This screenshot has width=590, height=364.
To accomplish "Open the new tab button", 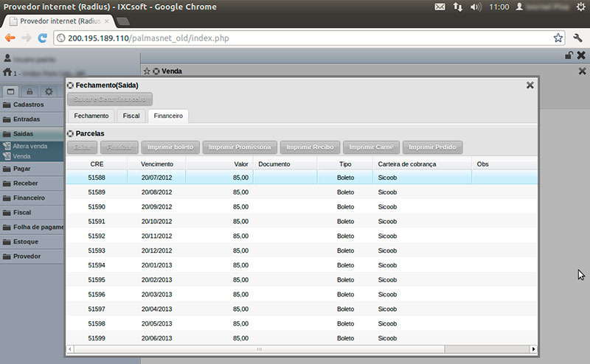I will click(x=122, y=21).
